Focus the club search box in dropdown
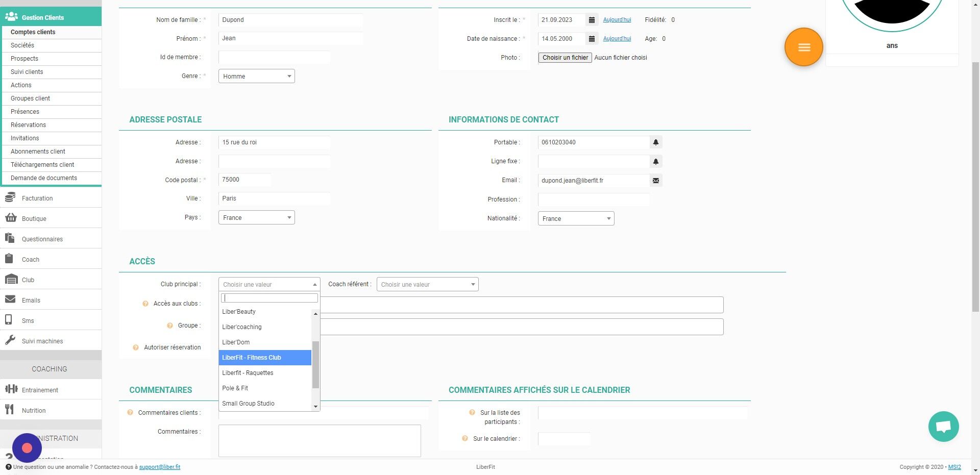 tap(269, 298)
